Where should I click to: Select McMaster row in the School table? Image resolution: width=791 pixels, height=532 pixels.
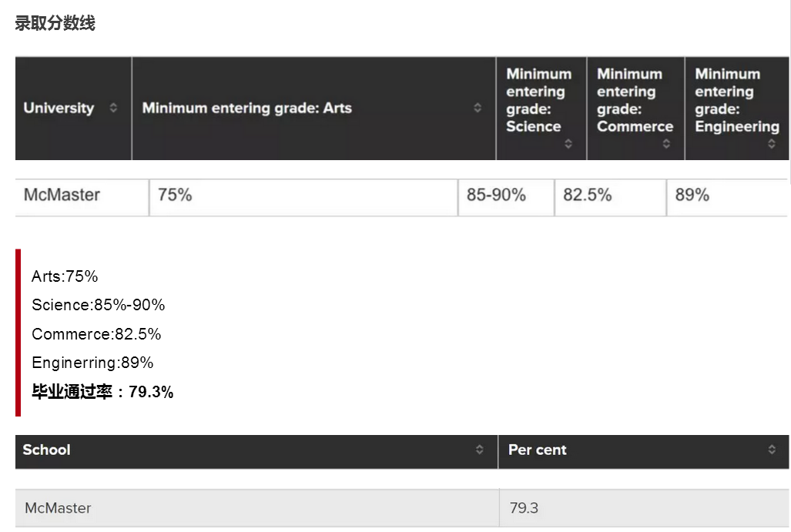point(58,508)
